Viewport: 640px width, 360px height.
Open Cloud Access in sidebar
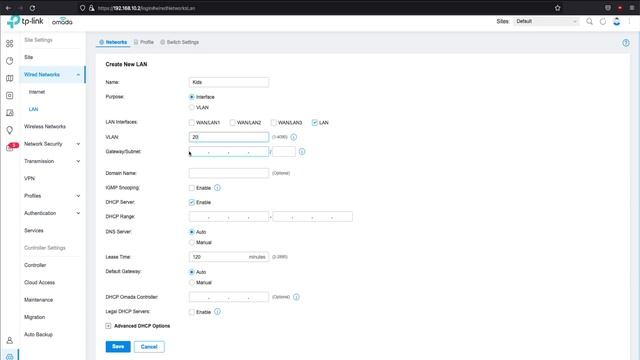coord(39,282)
